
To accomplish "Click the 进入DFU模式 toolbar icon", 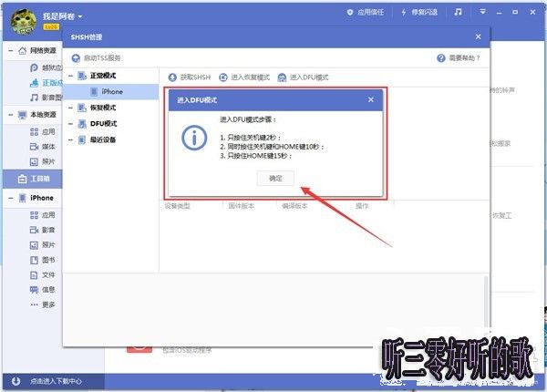I will pos(282,77).
